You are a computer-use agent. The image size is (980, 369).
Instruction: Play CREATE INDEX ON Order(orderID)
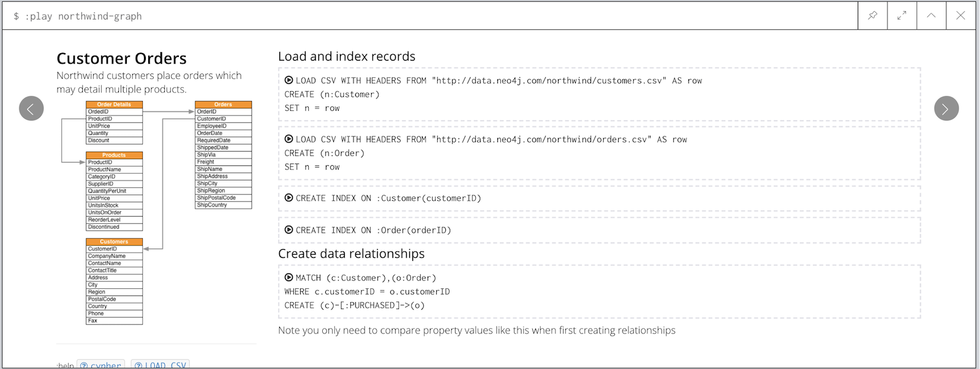point(288,229)
